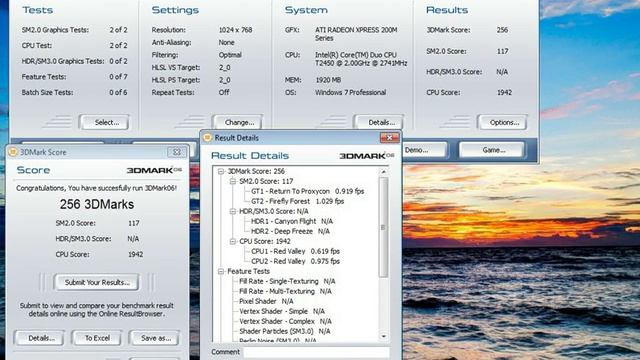The height and width of the screenshot is (360, 640).
Task: Select Vertex Shader - Complex row
Action: click(285, 321)
